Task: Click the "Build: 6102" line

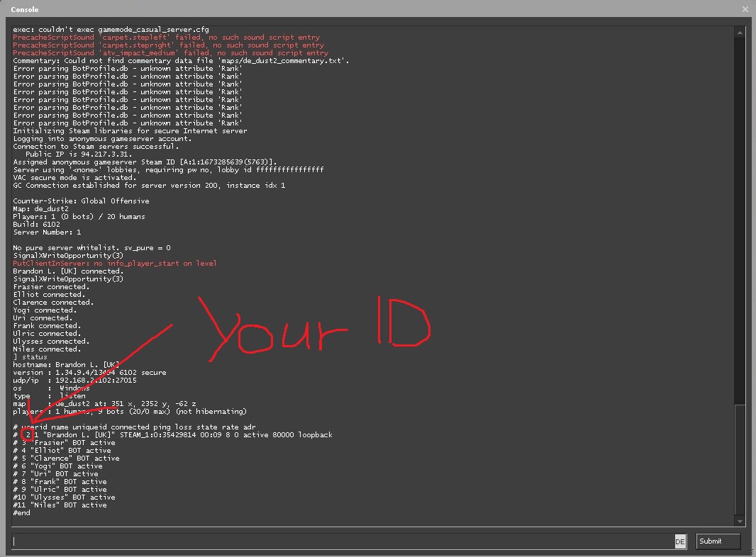Action: coord(37,224)
